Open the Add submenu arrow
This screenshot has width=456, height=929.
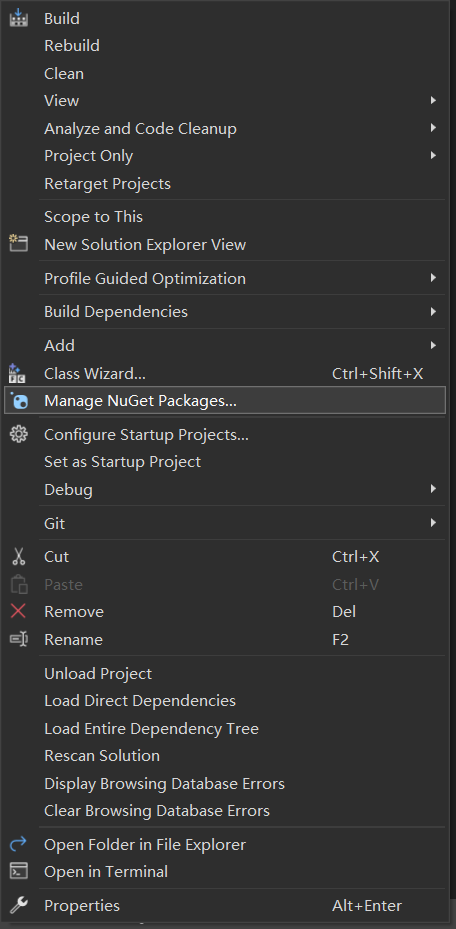tap(433, 345)
